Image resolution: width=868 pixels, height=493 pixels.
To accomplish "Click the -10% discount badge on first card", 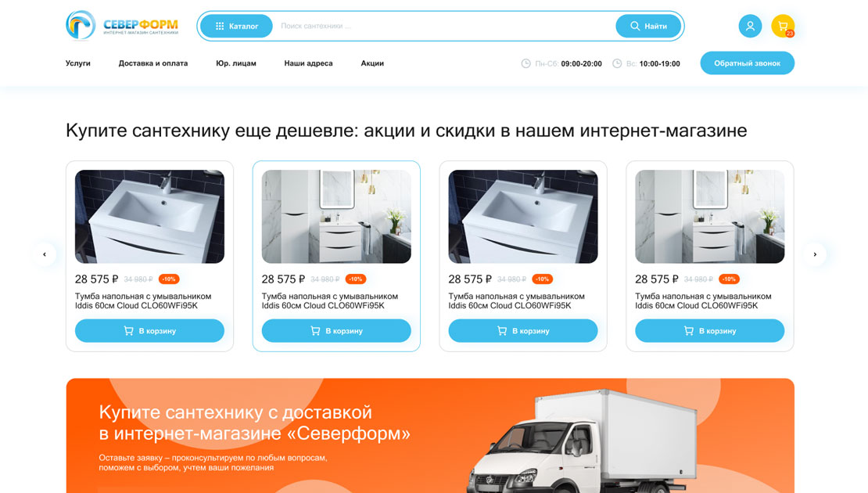I will (169, 279).
